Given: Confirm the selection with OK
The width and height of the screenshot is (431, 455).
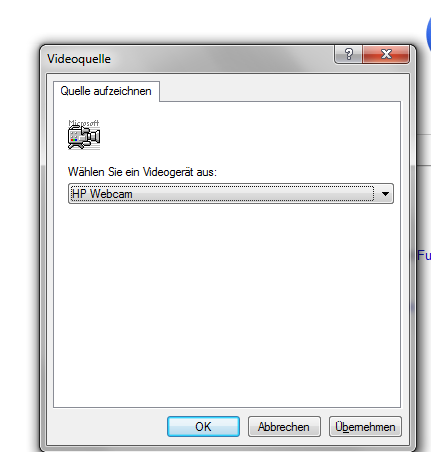Looking at the screenshot, I should pos(203,426).
